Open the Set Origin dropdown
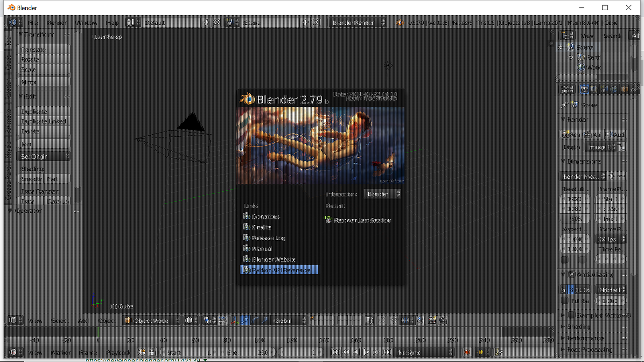Screen dimensions: 644x362 click(44, 156)
